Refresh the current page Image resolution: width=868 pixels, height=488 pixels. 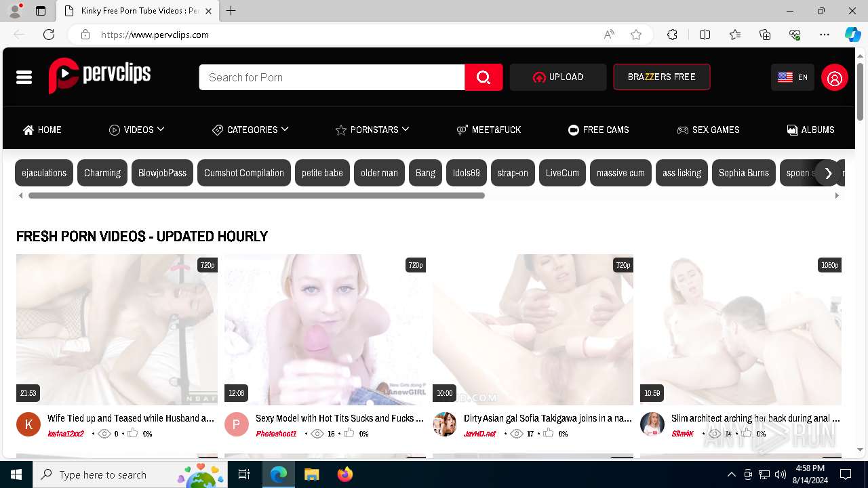point(49,35)
